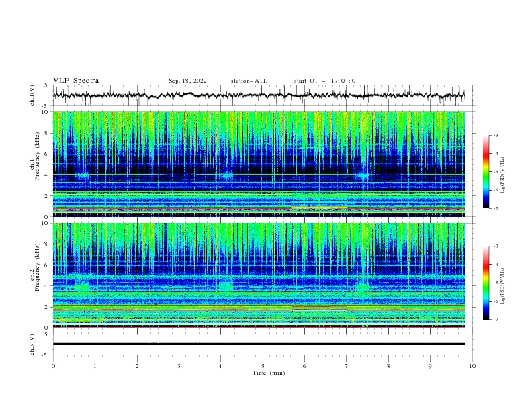Image resolution: width=532 pixels, height=411 pixels.
Task: Click time axis tick label '7'
Action: 347,366
